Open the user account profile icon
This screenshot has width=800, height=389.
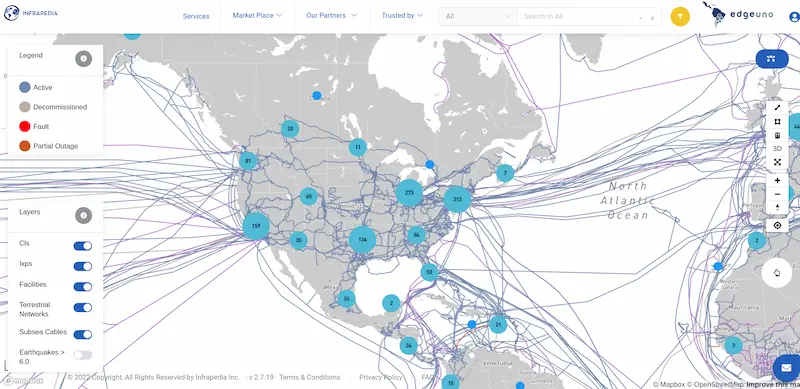[794, 17]
